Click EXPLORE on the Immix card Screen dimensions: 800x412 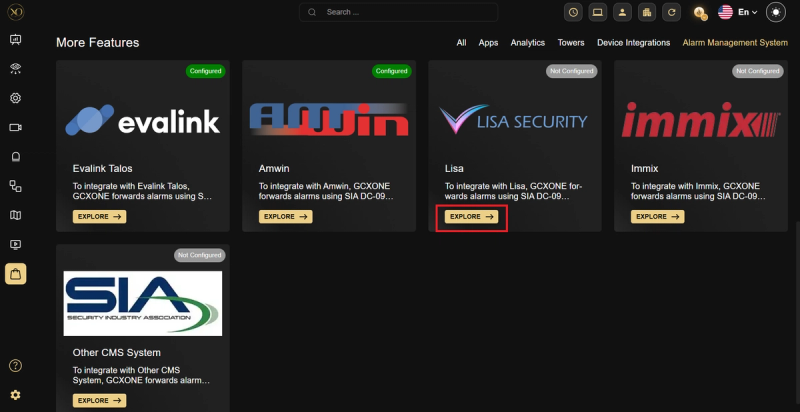[x=658, y=217]
